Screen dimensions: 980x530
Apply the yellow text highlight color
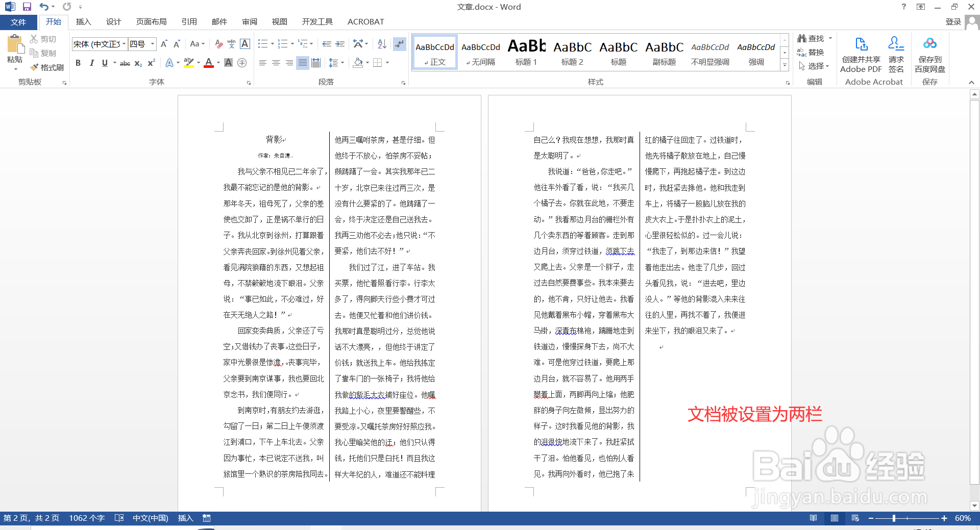(188, 63)
